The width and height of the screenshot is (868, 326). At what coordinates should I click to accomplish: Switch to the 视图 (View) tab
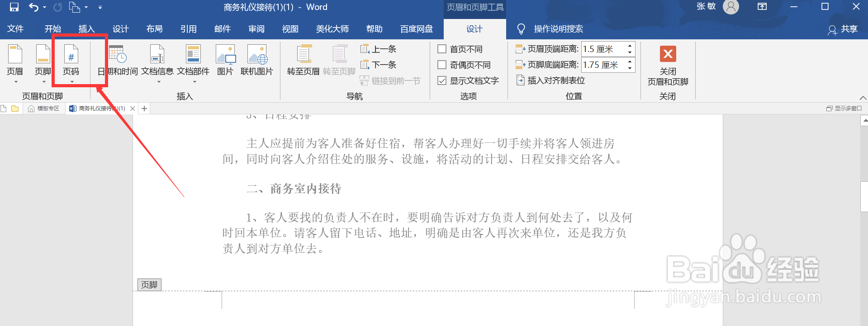point(290,29)
